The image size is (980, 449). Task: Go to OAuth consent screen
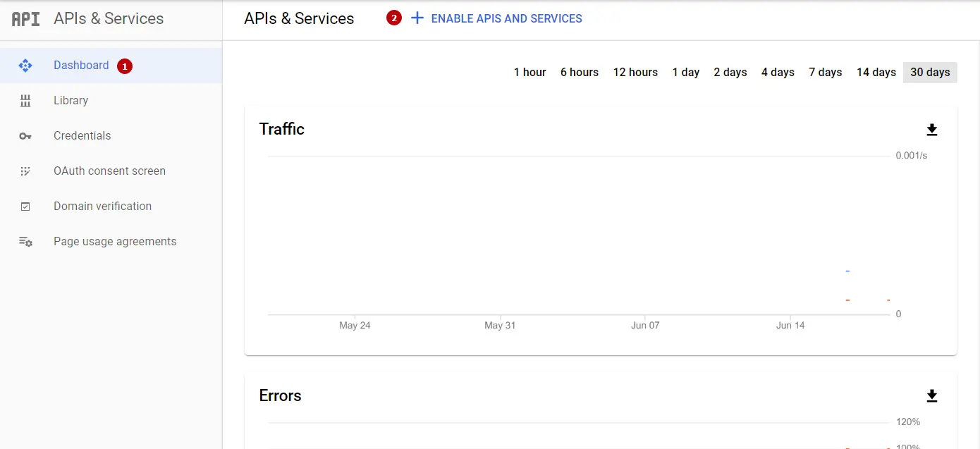[x=109, y=171]
